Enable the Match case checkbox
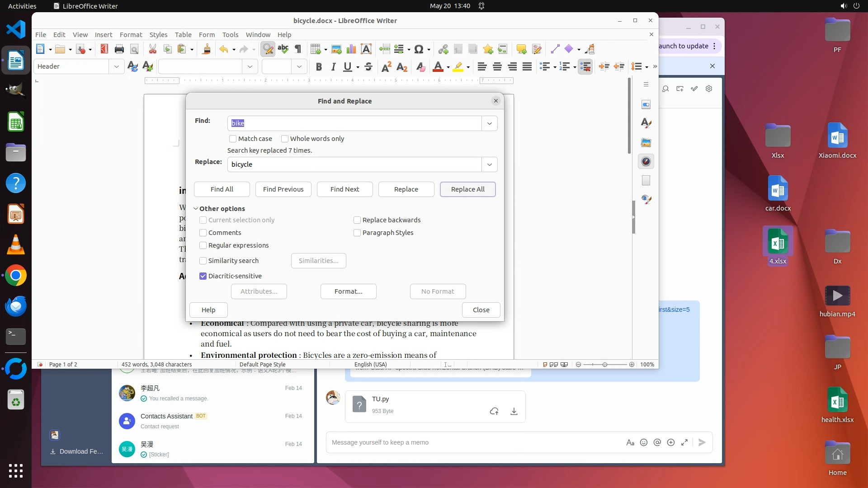 (233, 139)
